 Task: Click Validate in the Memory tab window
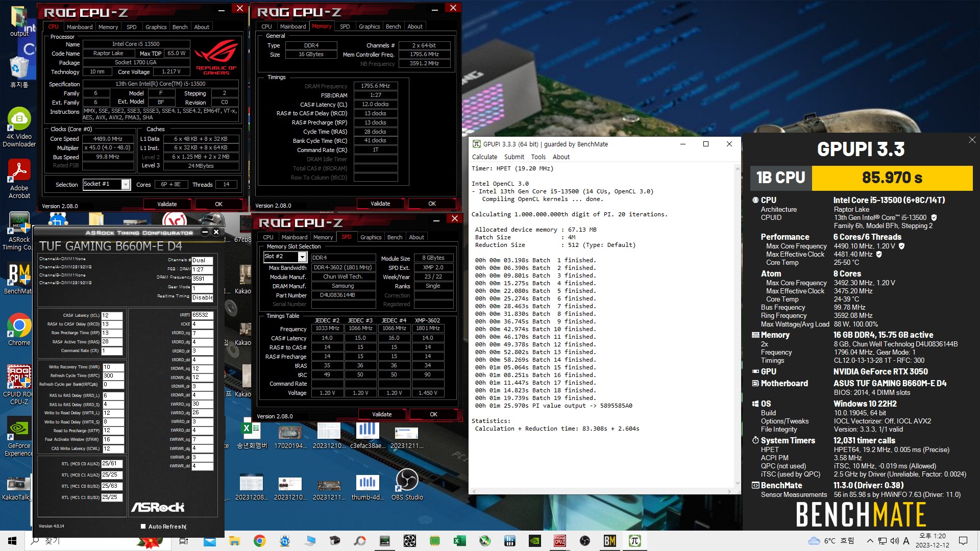[380, 204]
